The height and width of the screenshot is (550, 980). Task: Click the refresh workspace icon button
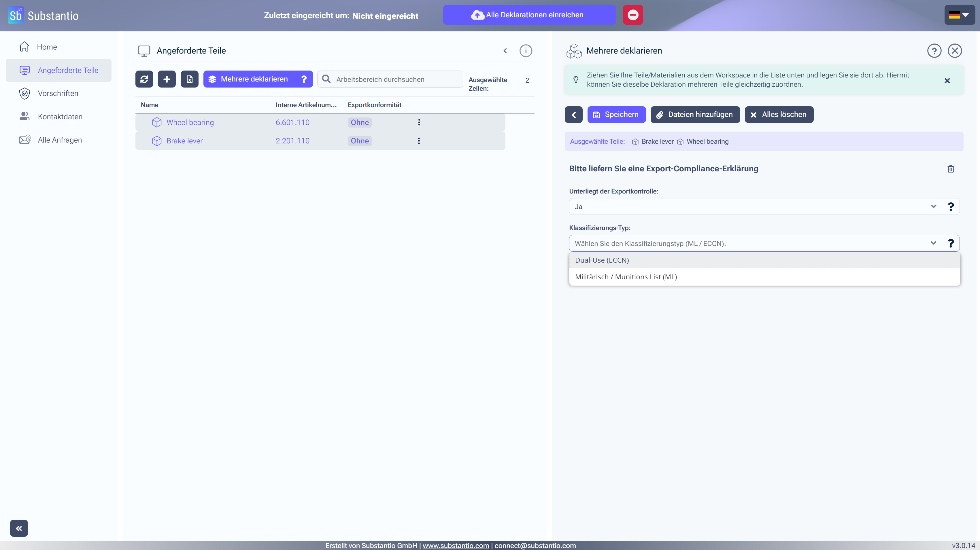pyautogui.click(x=144, y=79)
